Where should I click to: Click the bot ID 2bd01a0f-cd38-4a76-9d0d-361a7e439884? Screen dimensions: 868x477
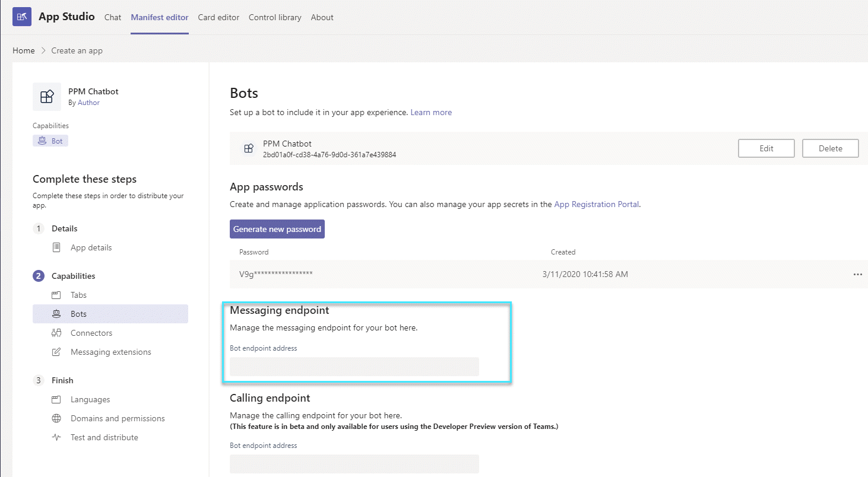tap(330, 154)
